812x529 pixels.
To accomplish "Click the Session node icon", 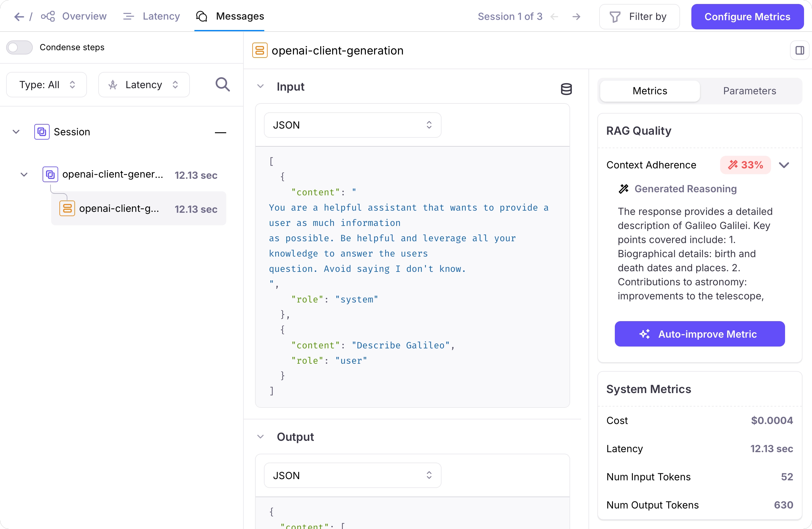I will click(42, 132).
